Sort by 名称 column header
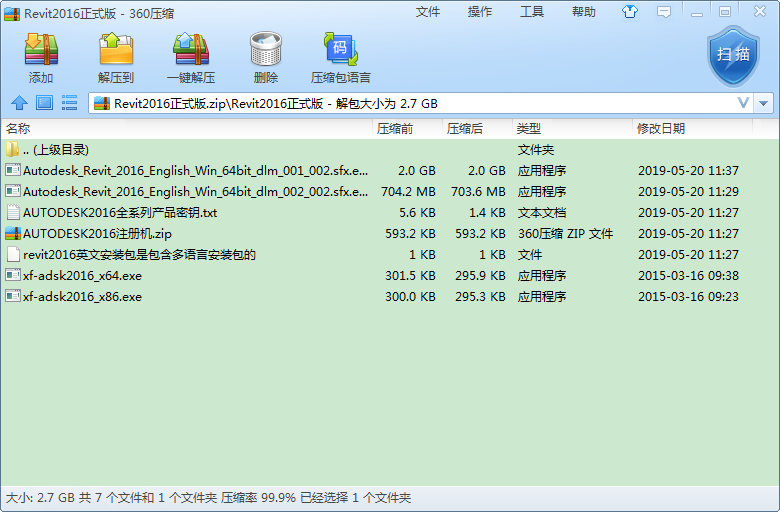 tap(187, 128)
